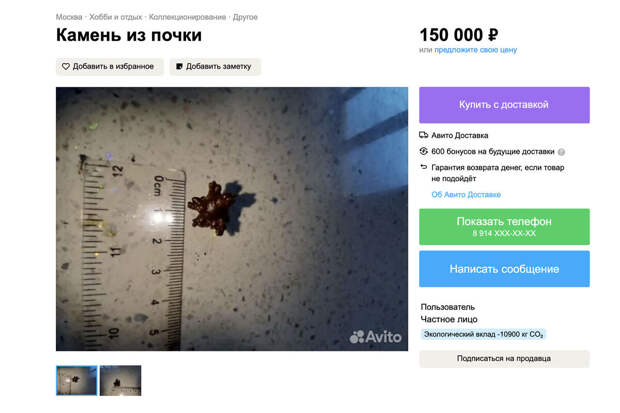The width and height of the screenshot is (620, 413).
Task: Click the heart icon to favorite the listing
Action: point(66,66)
